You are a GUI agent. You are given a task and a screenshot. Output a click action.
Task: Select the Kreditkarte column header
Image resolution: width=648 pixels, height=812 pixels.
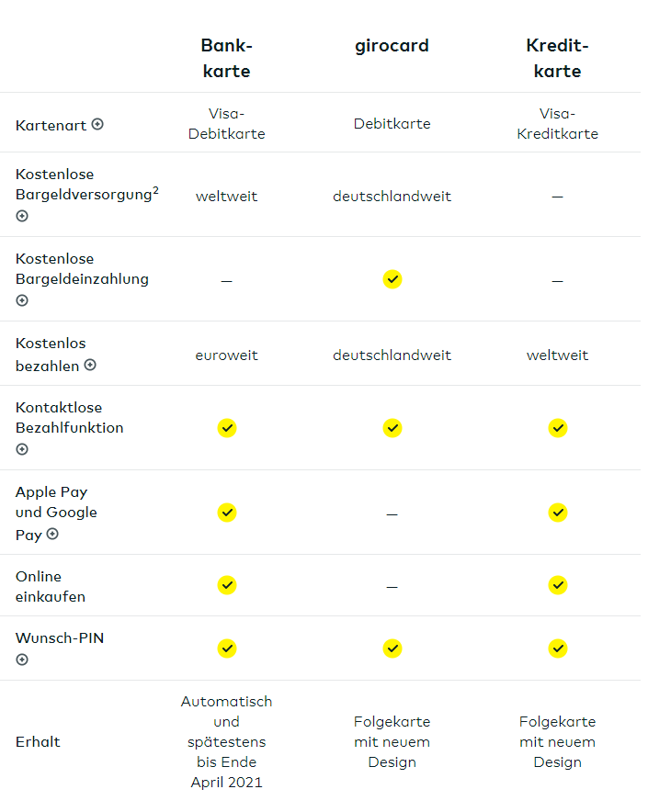[x=557, y=58]
